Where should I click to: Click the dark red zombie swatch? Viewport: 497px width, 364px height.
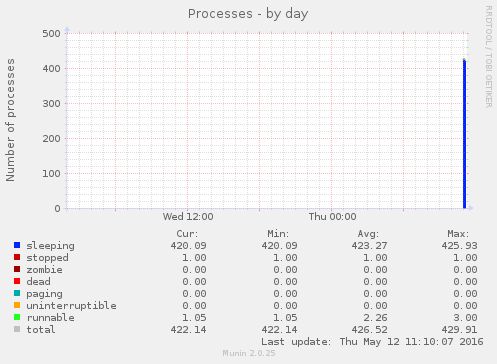pos(17,269)
